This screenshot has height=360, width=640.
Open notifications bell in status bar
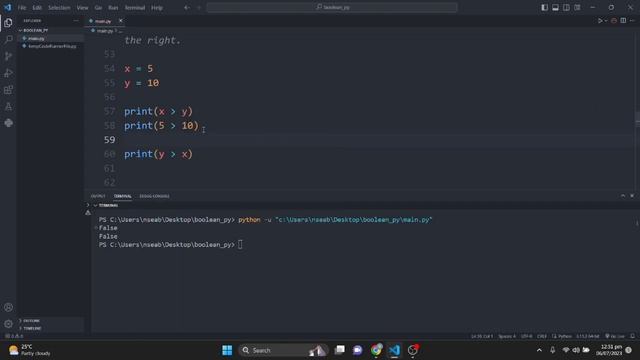click(633, 336)
